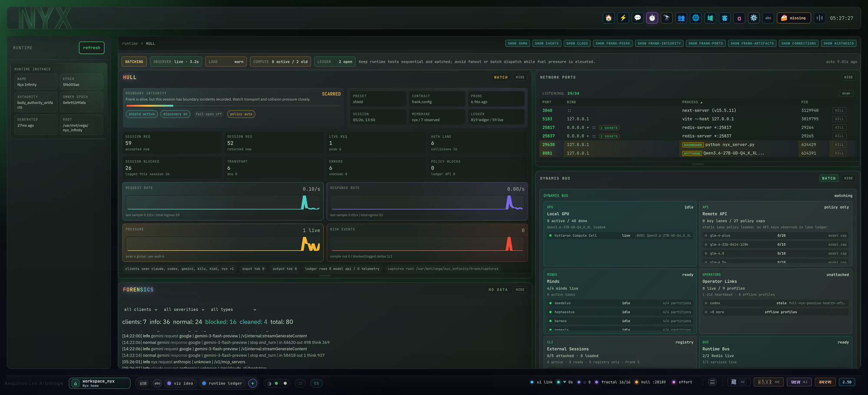Click the half-circle contrast icon
The image size is (868, 395).
click(269, 383)
